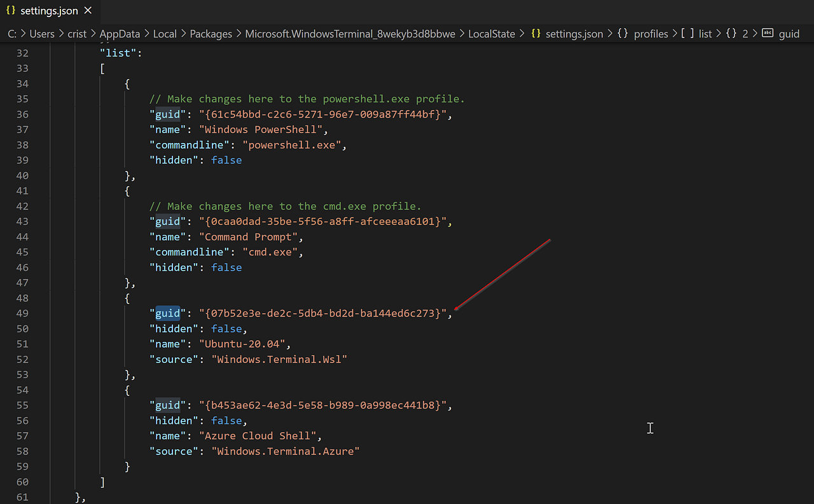Close the settings.json editor tab

[88, 10]
